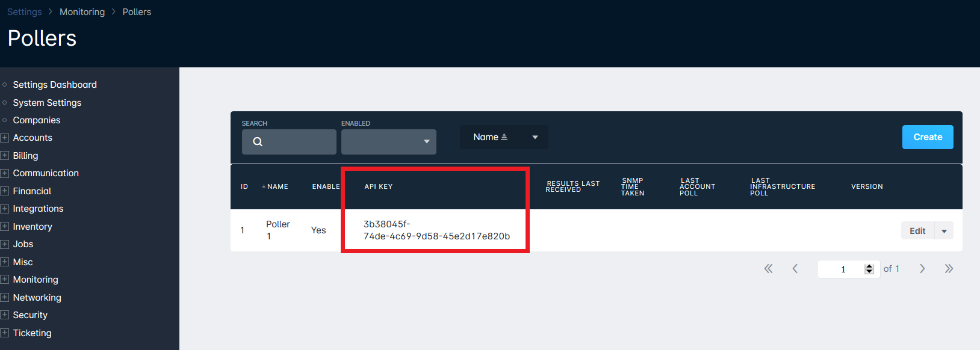Click the Version column header
980x350 pixels.
pos(867,187)
